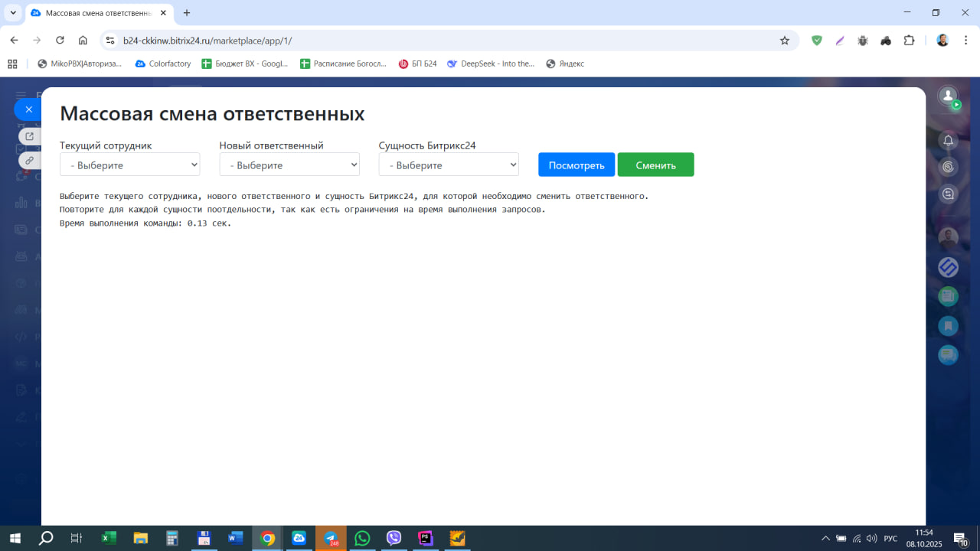Open the profile avatar in right sidebar

click(x=948, y=96)
